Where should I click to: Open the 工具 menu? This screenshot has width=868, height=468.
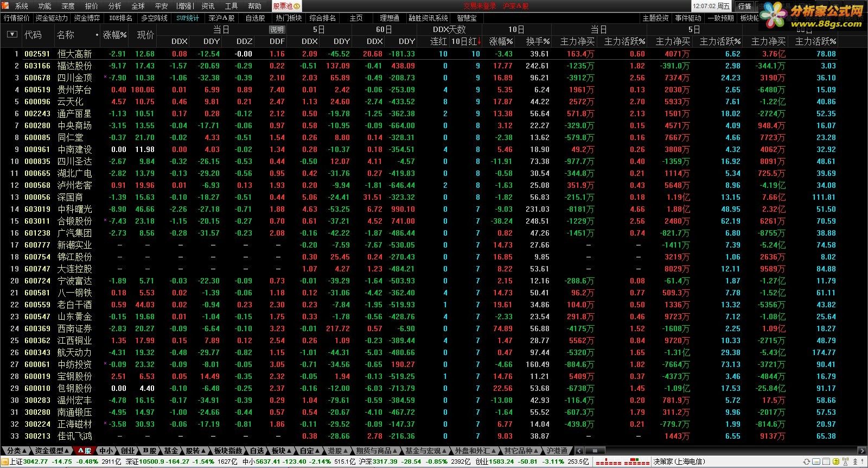click(231, 6)
